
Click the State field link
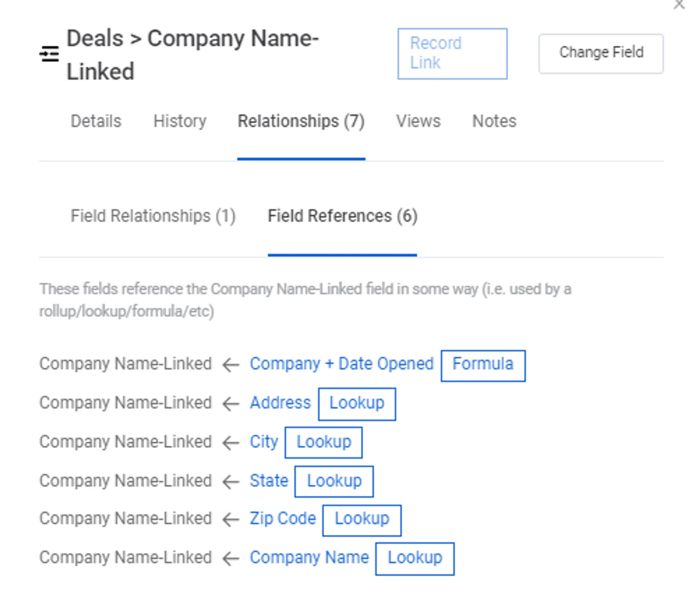pyautogui.click(x=269, y=481)
